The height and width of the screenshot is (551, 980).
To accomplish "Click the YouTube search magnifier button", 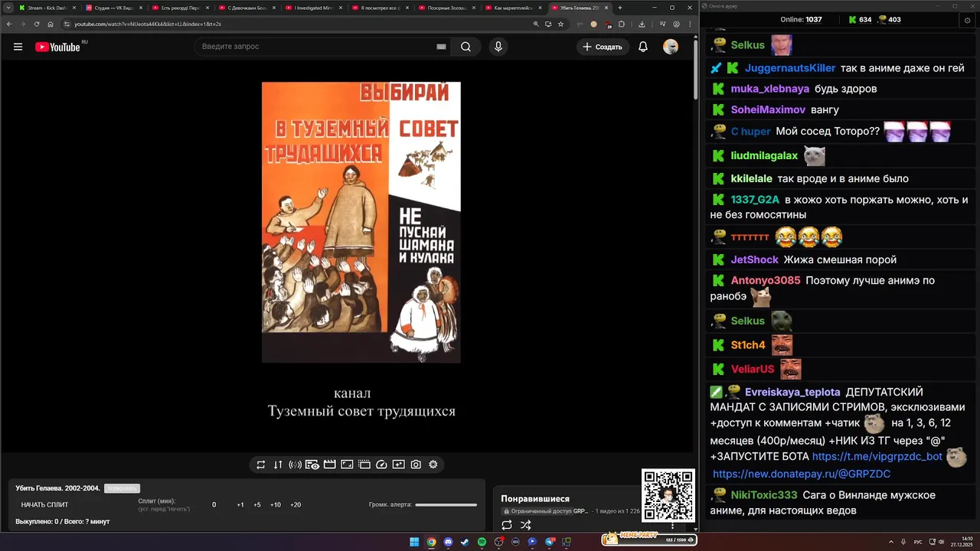I will point(465,47).
